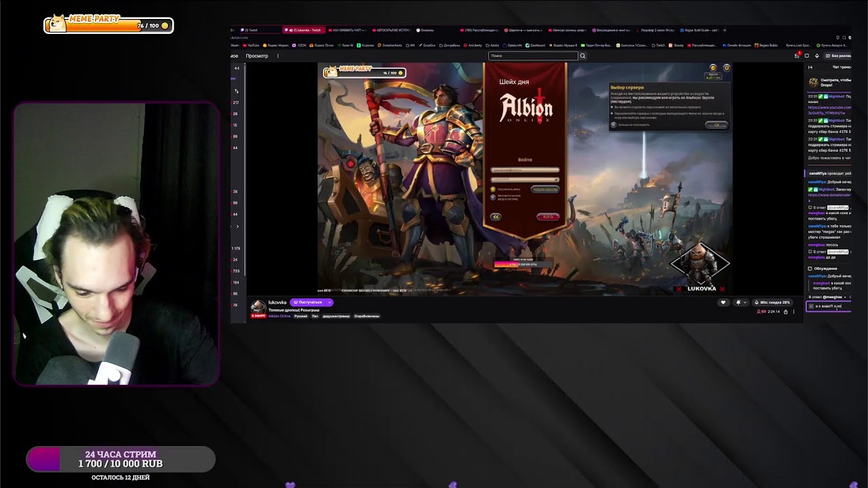This screenshot has width=868, height=488.
Task: Open Twitch notifications inbox icon
Action: tap(797, 56)
